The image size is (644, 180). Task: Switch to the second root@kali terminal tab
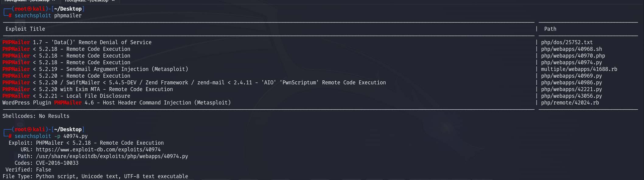(x=87, y=1)
